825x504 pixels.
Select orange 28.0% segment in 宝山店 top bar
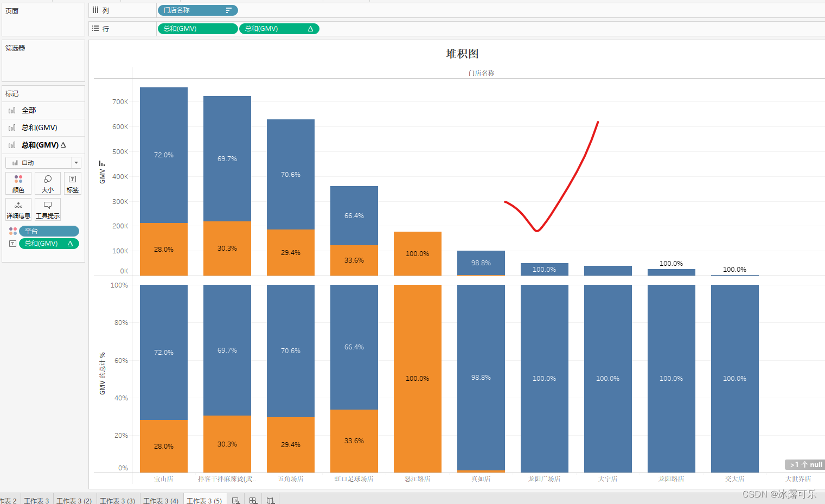(x=164, y=250)
